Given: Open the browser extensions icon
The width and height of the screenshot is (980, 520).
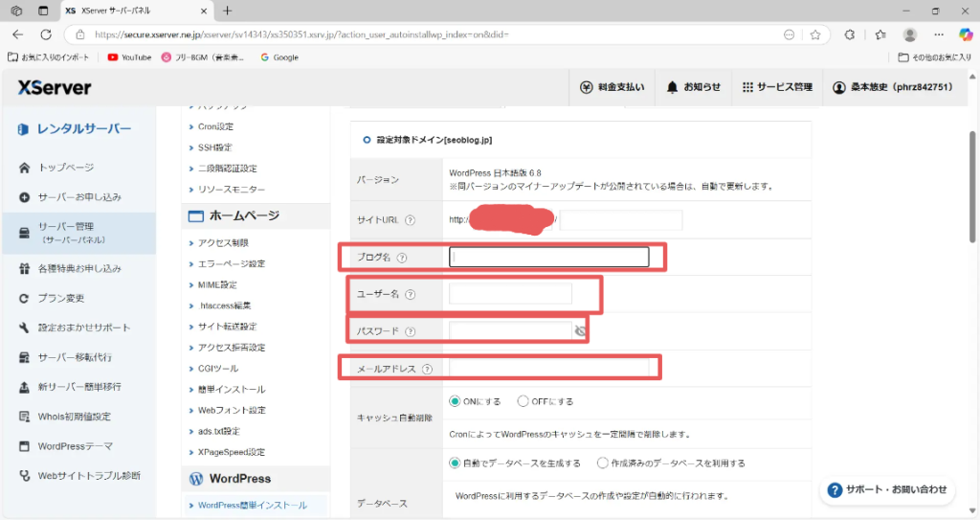Looking at the screenshot, I should [x=850, y=34].
